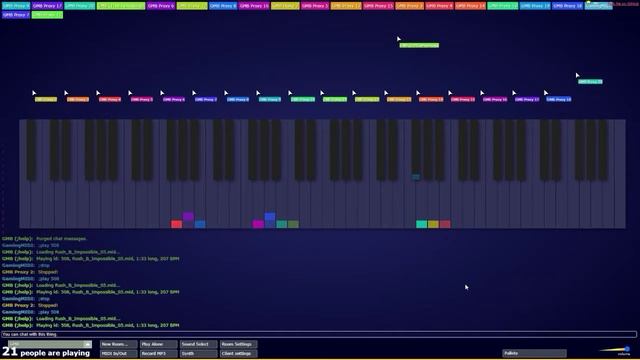
Task: Select the pink GMB Proxy 15 name tag
Action: tap(378, 6)
